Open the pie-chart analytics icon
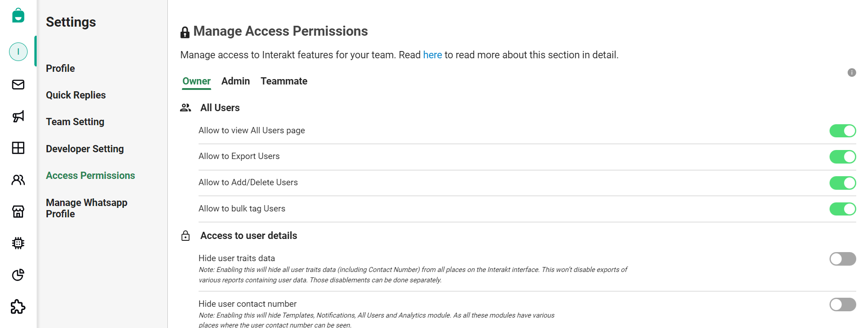Image resolution: width=868 pixels, height=328 pixels. [18, 275]
